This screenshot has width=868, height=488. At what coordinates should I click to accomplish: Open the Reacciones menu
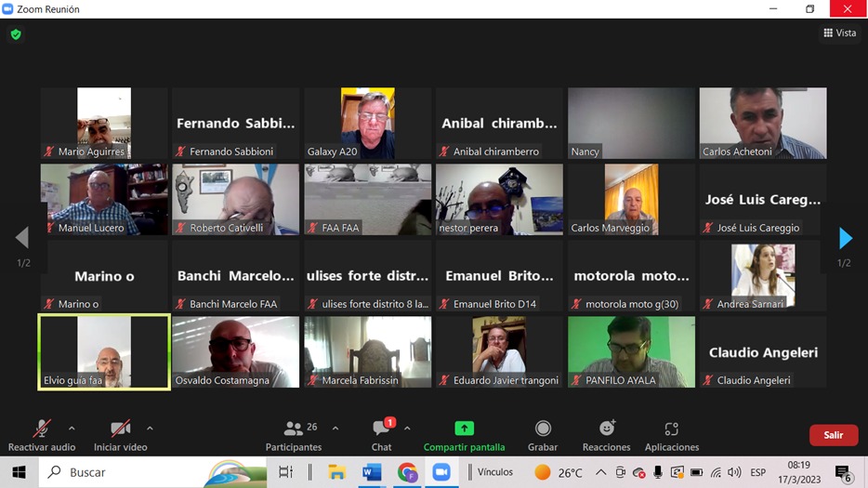pos(606,435)
